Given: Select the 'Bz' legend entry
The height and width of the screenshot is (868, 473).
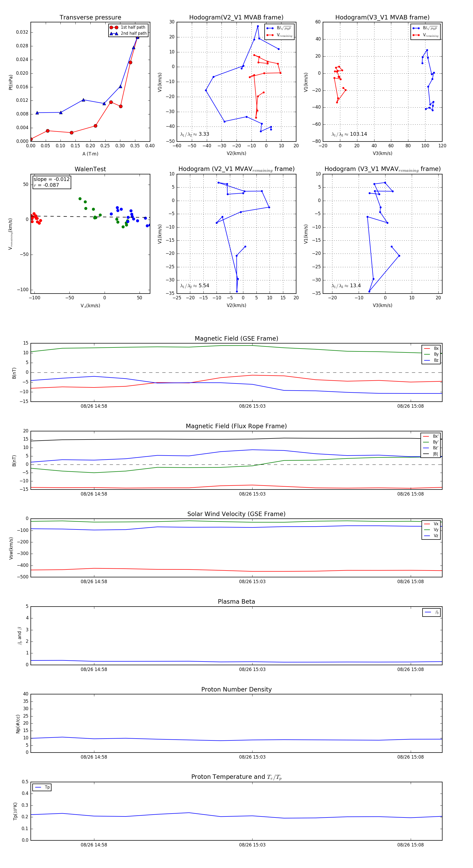Looking at the screenshot, I should coord(431,361).
